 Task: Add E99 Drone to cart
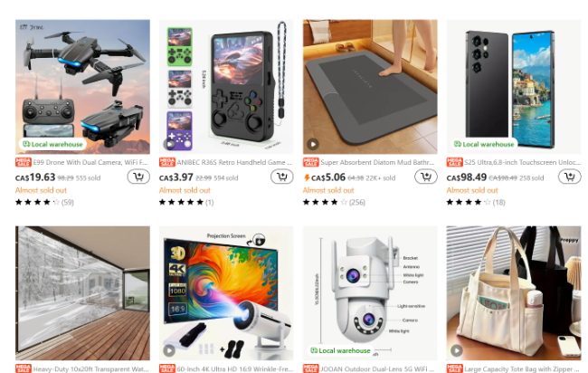click(138, 177)
